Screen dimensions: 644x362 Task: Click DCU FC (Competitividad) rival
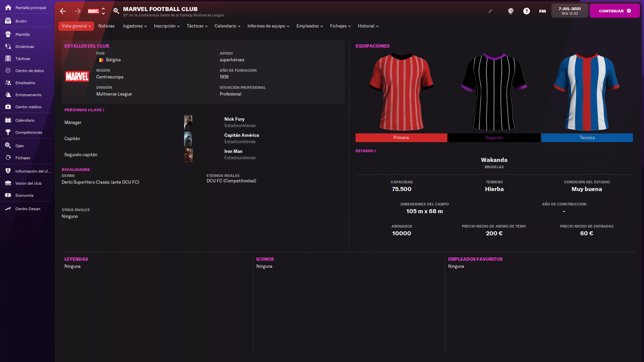(x=231, y=181)
